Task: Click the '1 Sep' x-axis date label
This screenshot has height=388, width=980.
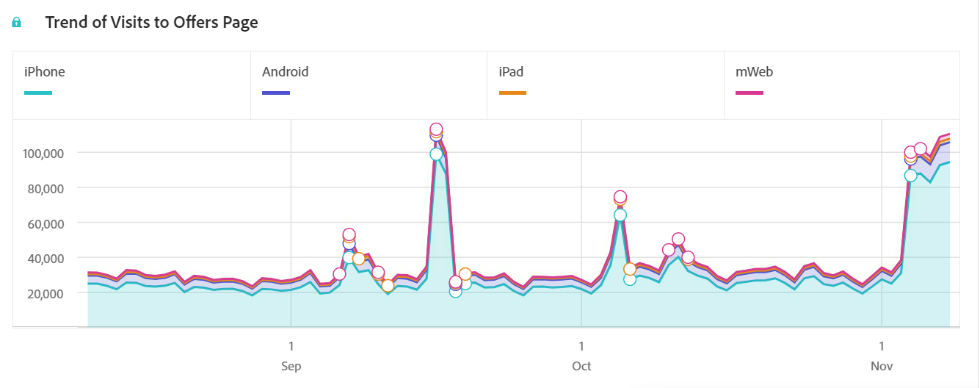Action: tap(291, 356)
